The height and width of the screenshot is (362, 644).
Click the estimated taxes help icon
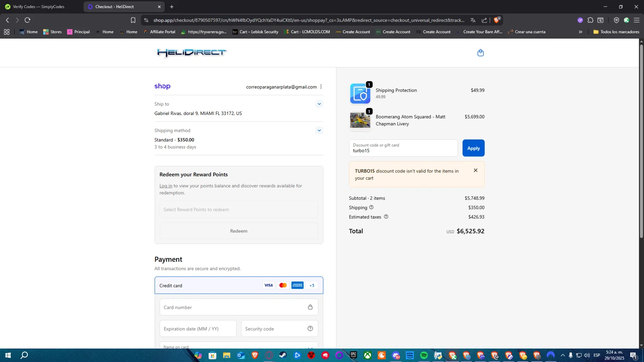(x=386, y=217)
